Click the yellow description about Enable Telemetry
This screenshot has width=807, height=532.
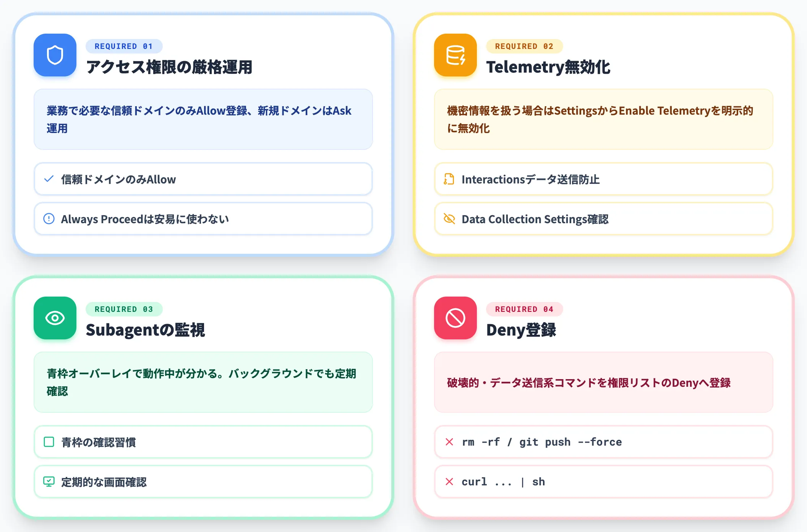pyautogui.click(x=604, y=119)
